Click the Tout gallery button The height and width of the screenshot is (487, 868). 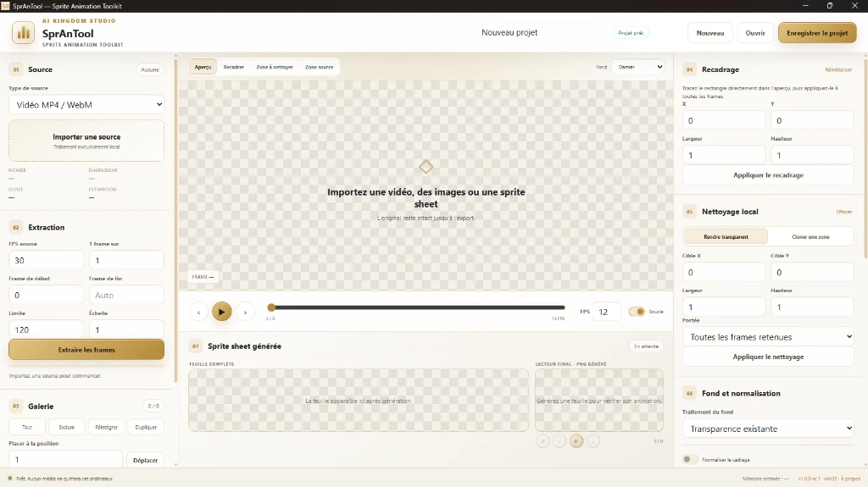point(27,427)
